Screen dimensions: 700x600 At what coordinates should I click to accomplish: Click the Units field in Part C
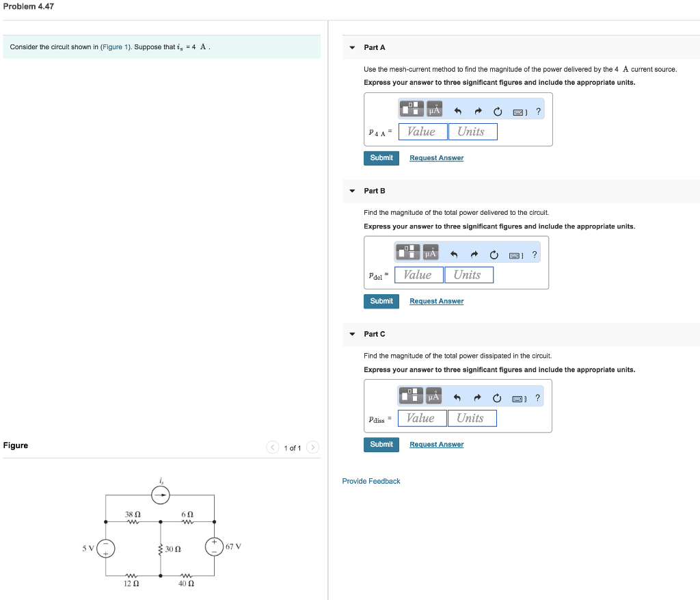tap(472, 417)
